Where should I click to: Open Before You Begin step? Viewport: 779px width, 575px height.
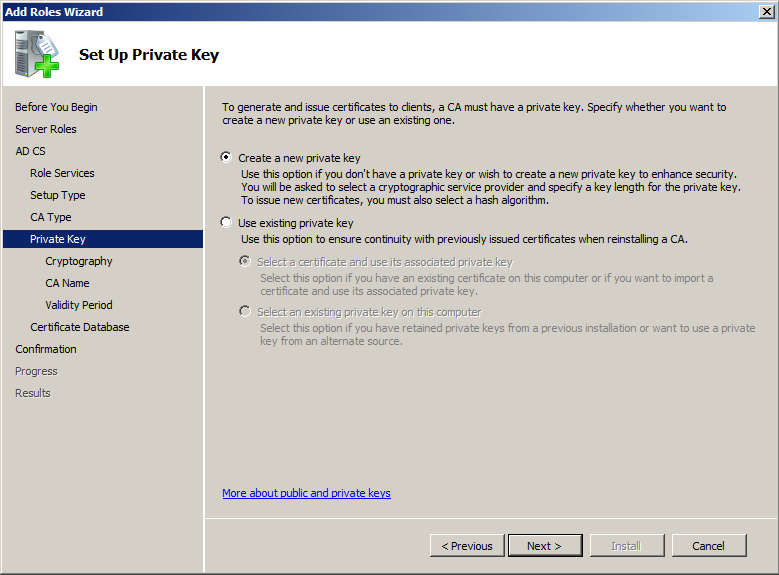(x=56, y=107)
